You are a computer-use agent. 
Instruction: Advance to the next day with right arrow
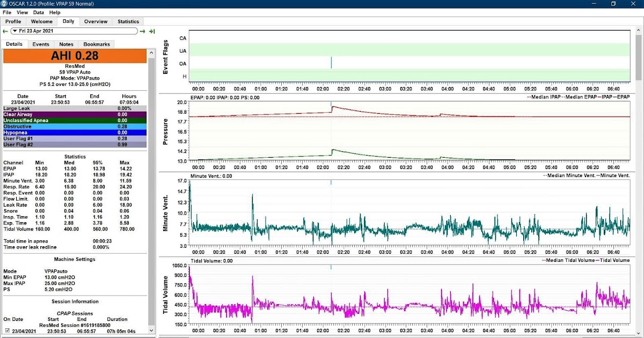coord(142,31)
